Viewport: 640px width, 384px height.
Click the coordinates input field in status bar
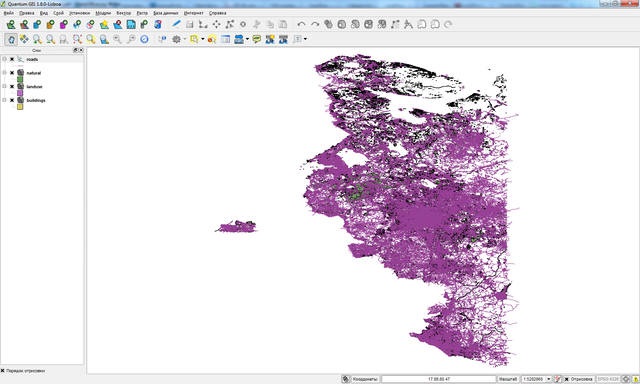click(439, 379)
